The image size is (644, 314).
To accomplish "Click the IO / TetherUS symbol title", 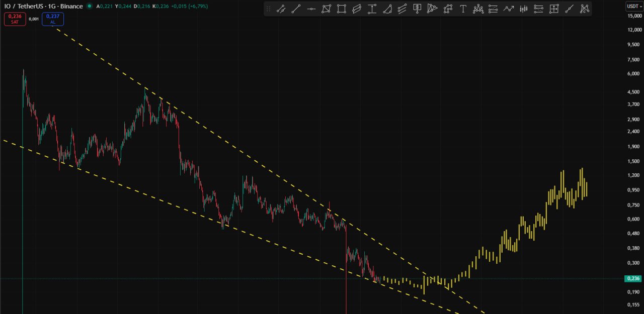I will pos(44,6).
